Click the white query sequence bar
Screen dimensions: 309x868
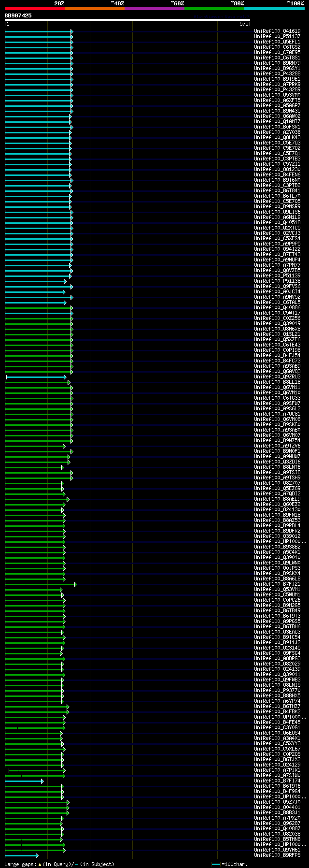127,20
